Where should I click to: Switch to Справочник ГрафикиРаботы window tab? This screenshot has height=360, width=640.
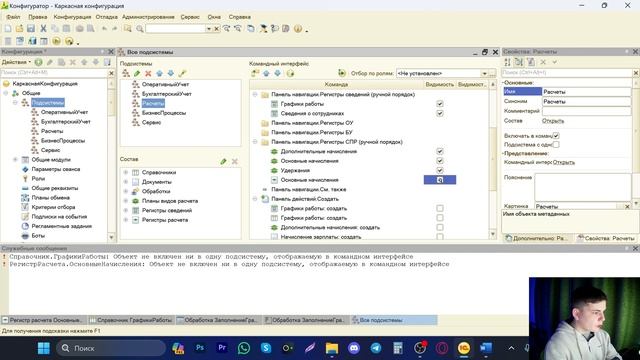[131, 320]
